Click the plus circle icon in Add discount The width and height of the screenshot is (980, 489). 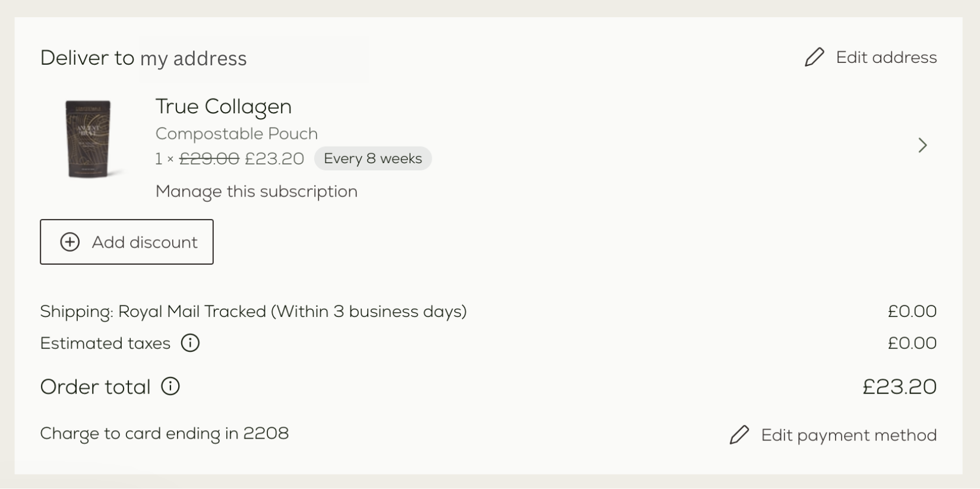(70, 242)
